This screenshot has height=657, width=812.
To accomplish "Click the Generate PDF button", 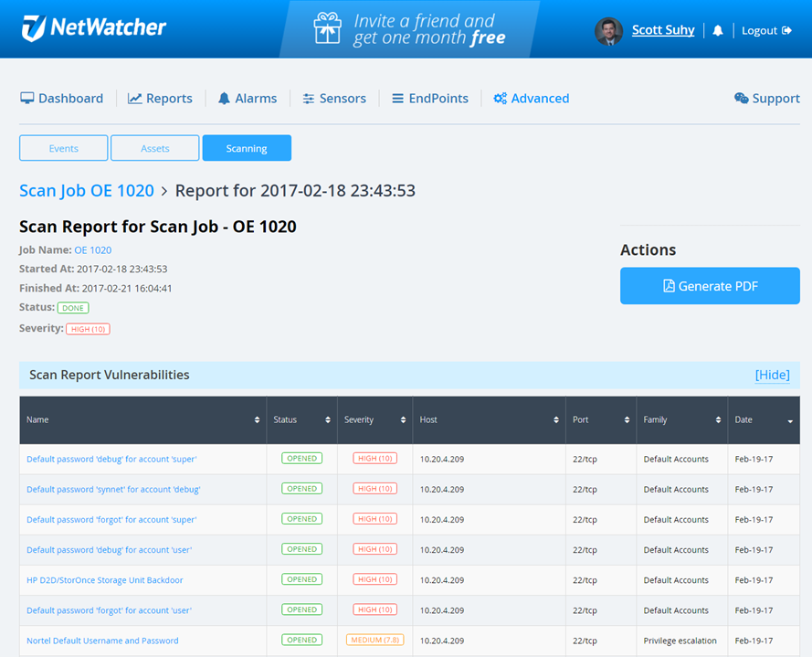I will click(x=710, y=285).
